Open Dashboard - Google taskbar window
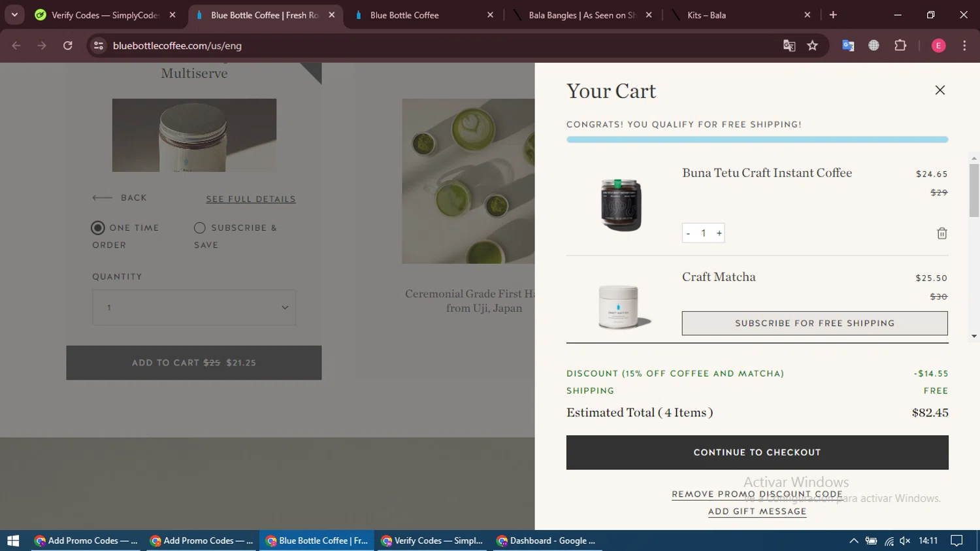This screenshot has width=980, height=551. [x=547, y=541]
